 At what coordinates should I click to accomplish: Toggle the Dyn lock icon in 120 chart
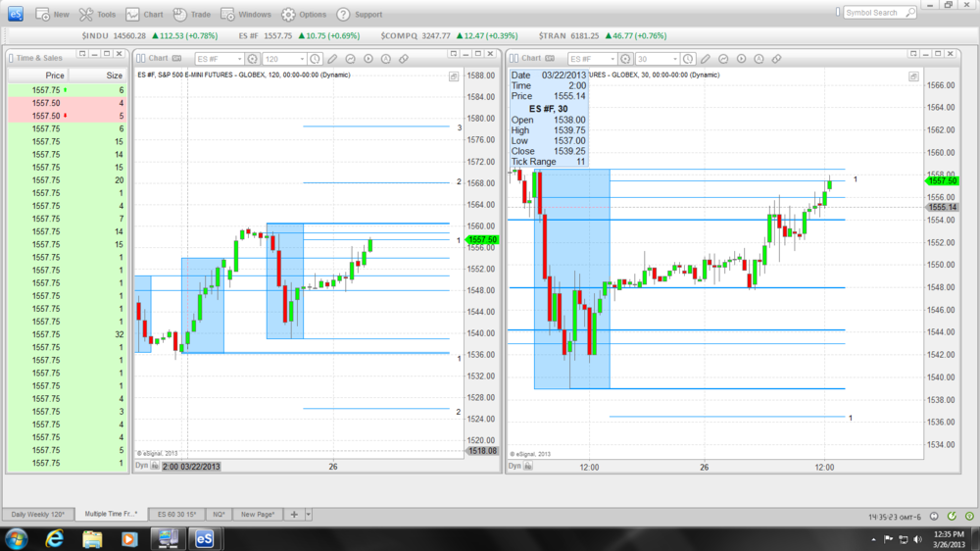(x=155, y=466)
